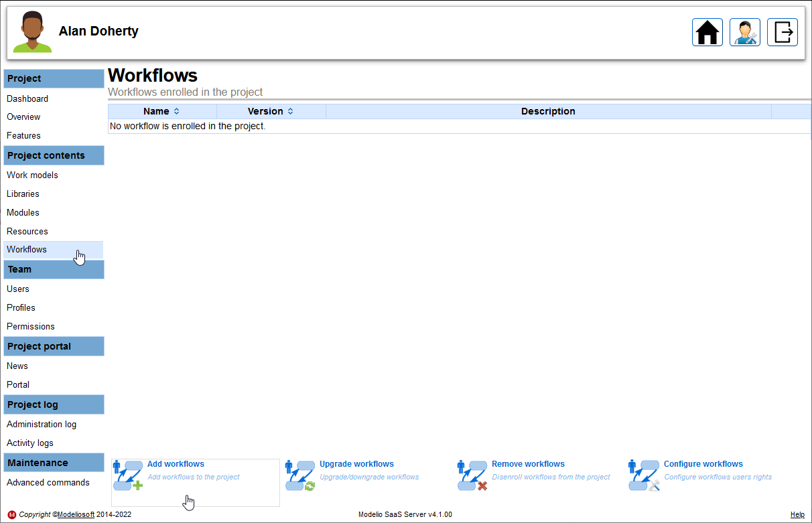Click the Configure workflows link

pos(703,464)
